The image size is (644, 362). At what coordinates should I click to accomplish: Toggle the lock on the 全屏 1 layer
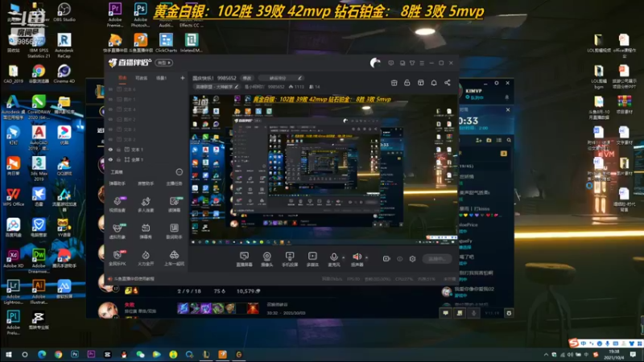118,159
